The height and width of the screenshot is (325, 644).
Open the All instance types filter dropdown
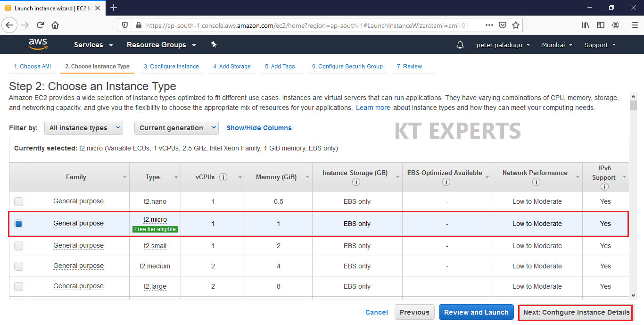tap(83, 128)
